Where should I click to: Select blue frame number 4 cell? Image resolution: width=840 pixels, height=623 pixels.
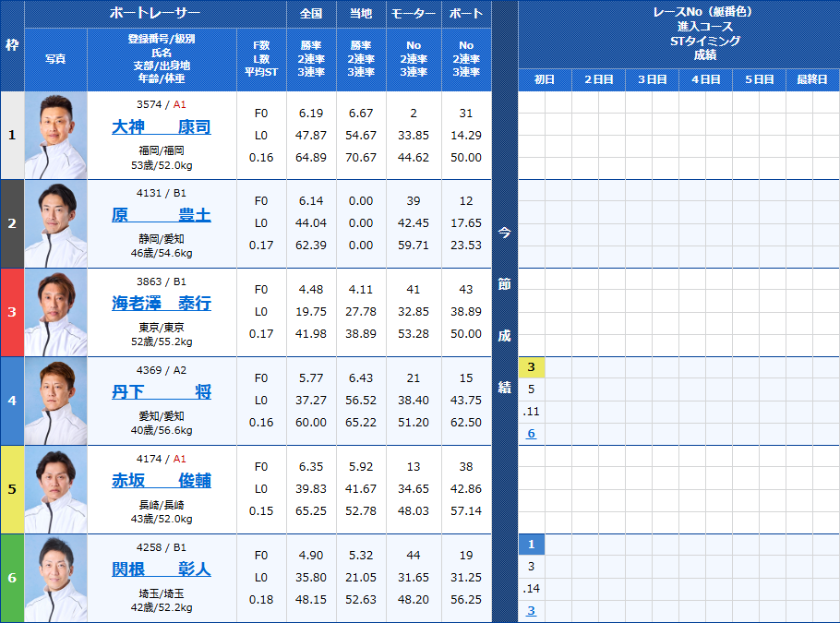[x=12, y=401]
